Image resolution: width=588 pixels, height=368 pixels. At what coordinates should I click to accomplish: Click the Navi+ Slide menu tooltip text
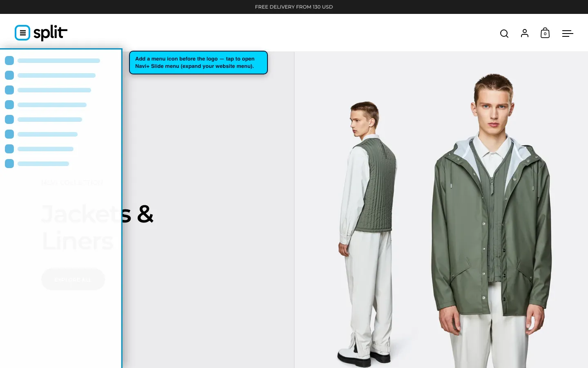pyautogui.click(x=198, y=63)
